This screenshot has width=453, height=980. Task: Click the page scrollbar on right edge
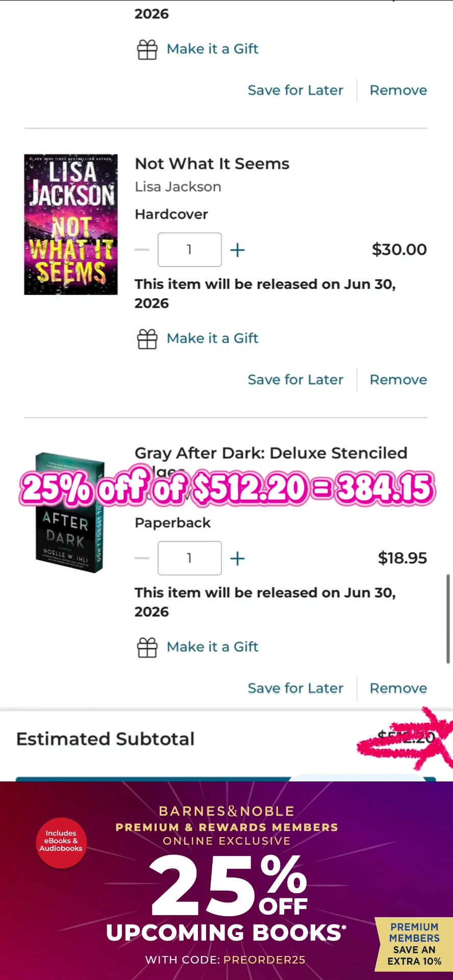(x=448, y=618)
